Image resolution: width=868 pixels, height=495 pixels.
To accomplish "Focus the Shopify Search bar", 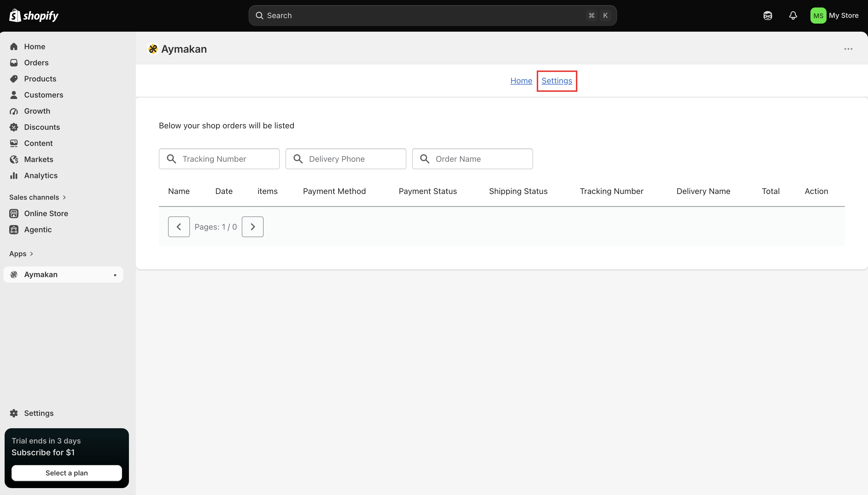I will (x=433, y=16).
